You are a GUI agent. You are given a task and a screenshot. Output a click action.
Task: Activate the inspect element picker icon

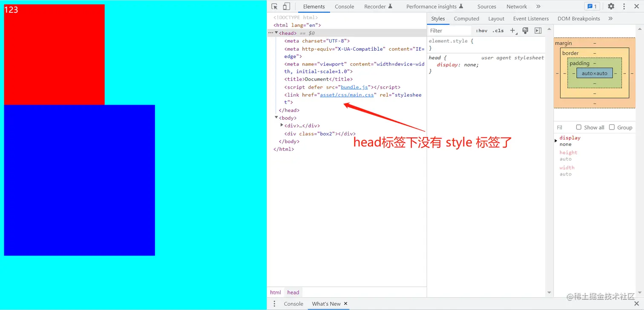[x=274, y=6]
